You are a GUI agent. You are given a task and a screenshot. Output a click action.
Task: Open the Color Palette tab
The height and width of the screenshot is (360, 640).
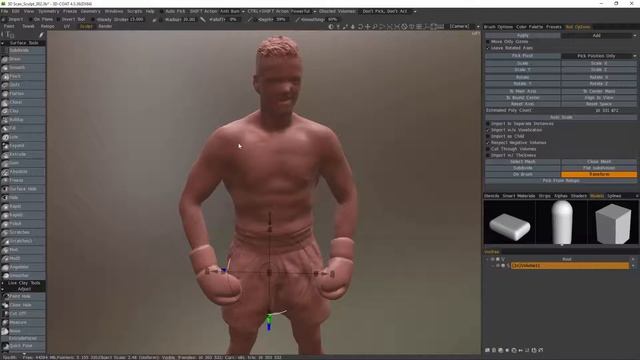coord(529,27)
